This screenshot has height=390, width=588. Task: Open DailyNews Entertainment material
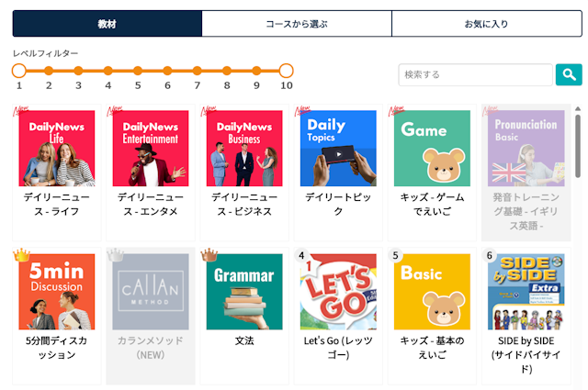coord(151,149)
